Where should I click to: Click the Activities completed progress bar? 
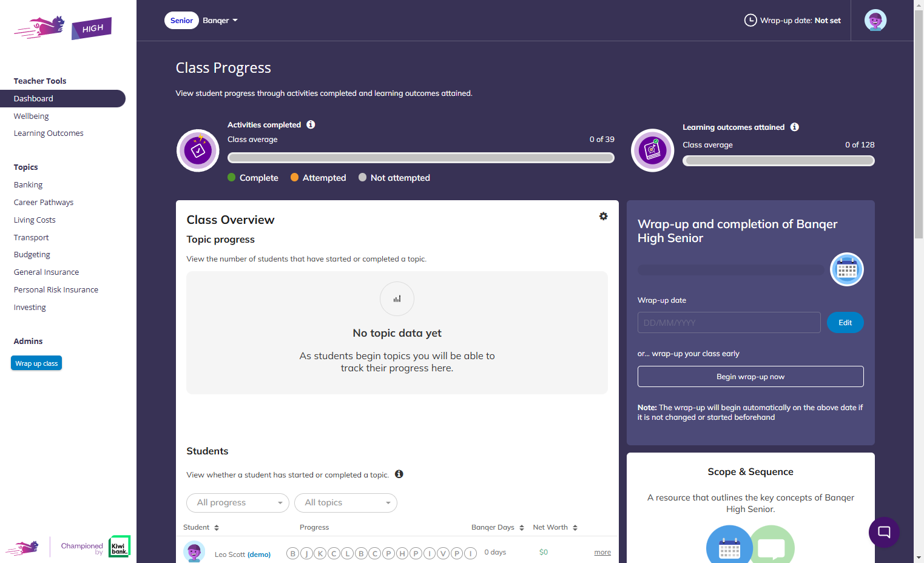click(421, 158)
